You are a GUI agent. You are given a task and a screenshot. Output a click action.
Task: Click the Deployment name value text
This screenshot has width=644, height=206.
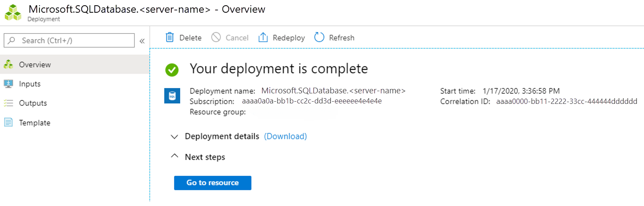(334, 91)
